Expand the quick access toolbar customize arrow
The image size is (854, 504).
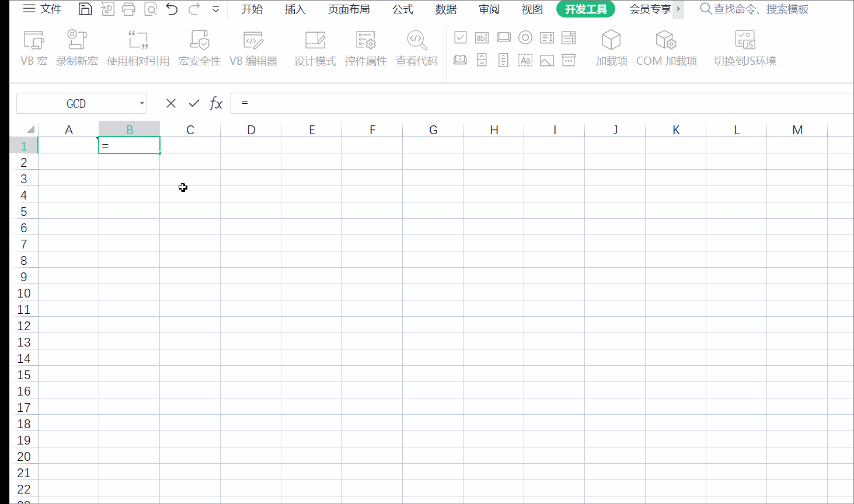(x=216, y=9)
